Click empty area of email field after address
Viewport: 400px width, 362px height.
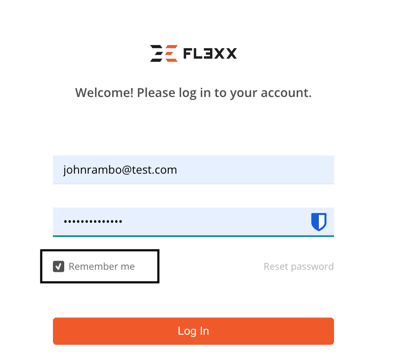[x=255, y=170]
